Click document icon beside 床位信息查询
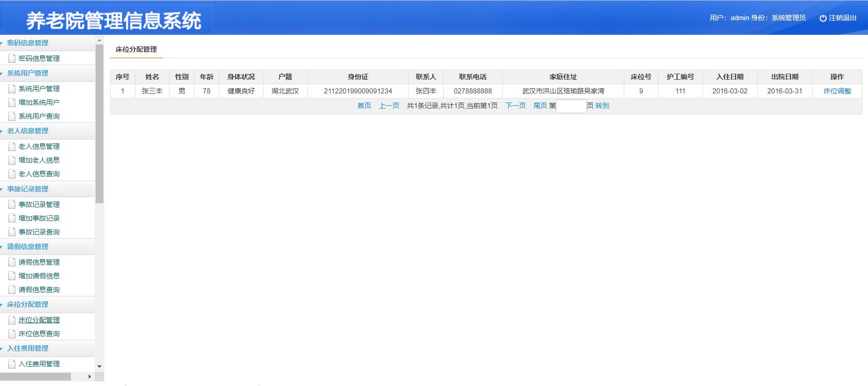The height and width of the screenshot is (386, 868). point(12,333)
